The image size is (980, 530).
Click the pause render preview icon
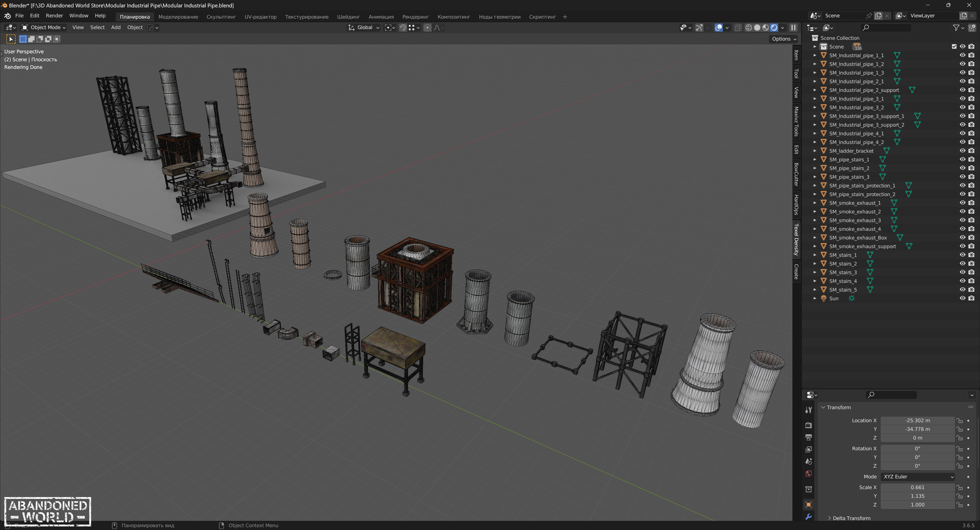tap(793, 27)
